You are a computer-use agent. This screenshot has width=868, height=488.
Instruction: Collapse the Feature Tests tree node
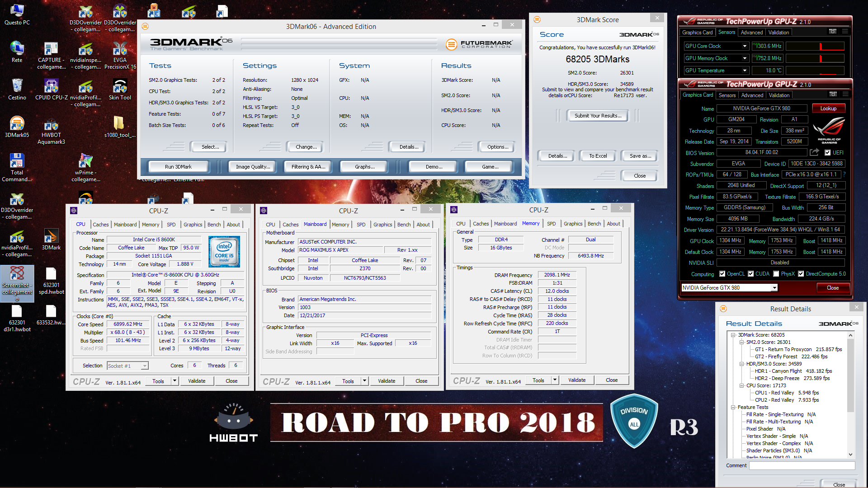point(733,408)
